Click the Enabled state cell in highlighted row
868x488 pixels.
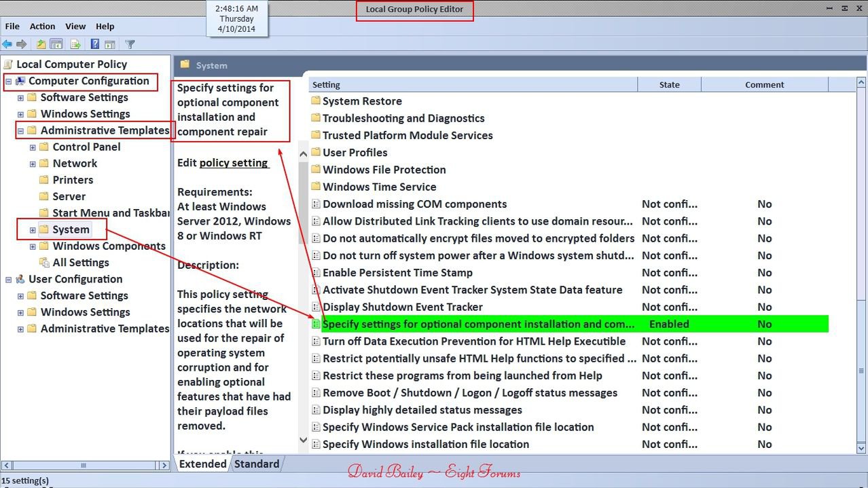point(669,324)
